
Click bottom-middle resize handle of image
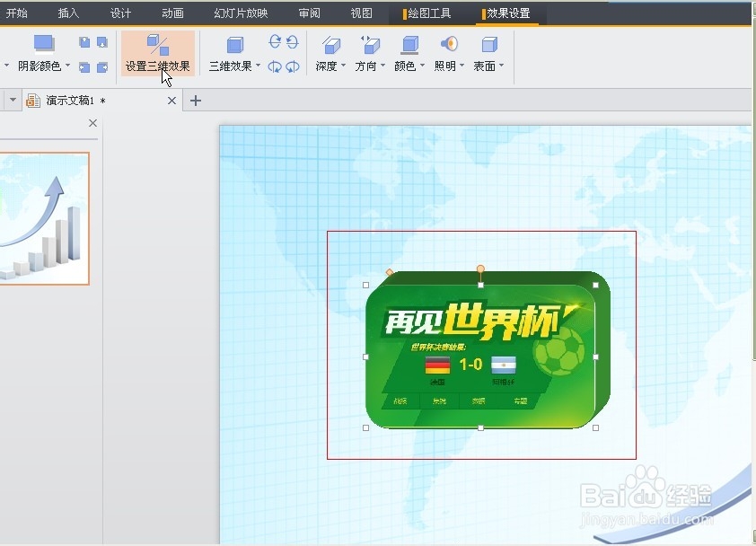(x=480, y=427)
